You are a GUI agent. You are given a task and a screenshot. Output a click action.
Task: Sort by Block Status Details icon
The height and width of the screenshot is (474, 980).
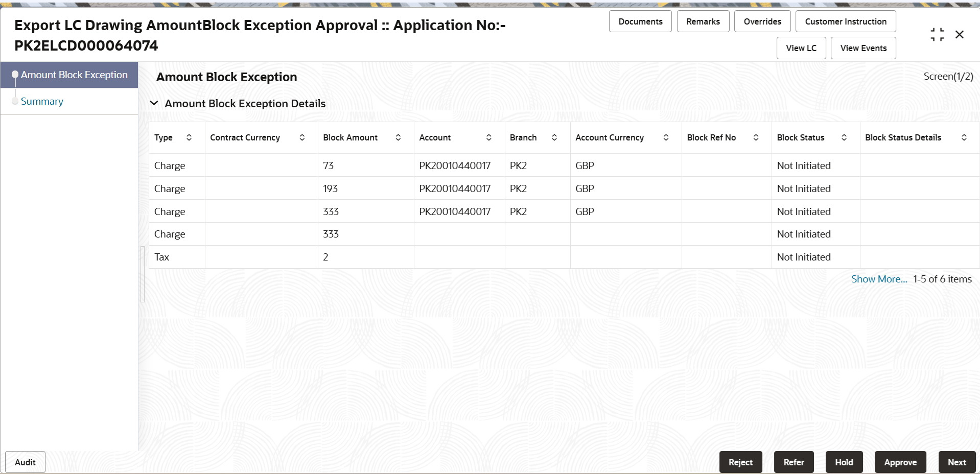(964, 137)
